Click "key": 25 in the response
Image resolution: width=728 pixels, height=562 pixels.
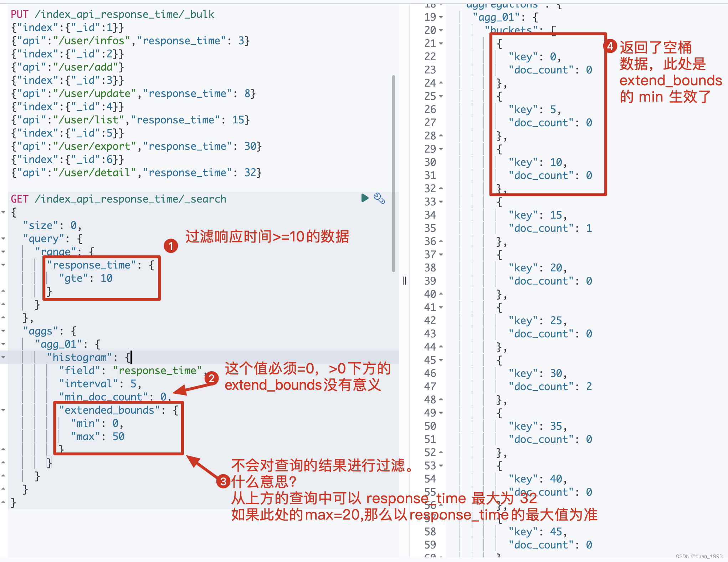[x=538, y=321]
